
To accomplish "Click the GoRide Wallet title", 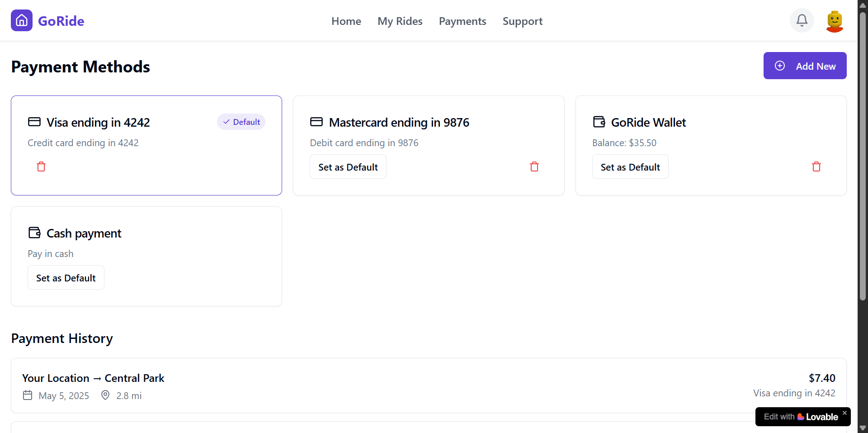I will (648, 122).
